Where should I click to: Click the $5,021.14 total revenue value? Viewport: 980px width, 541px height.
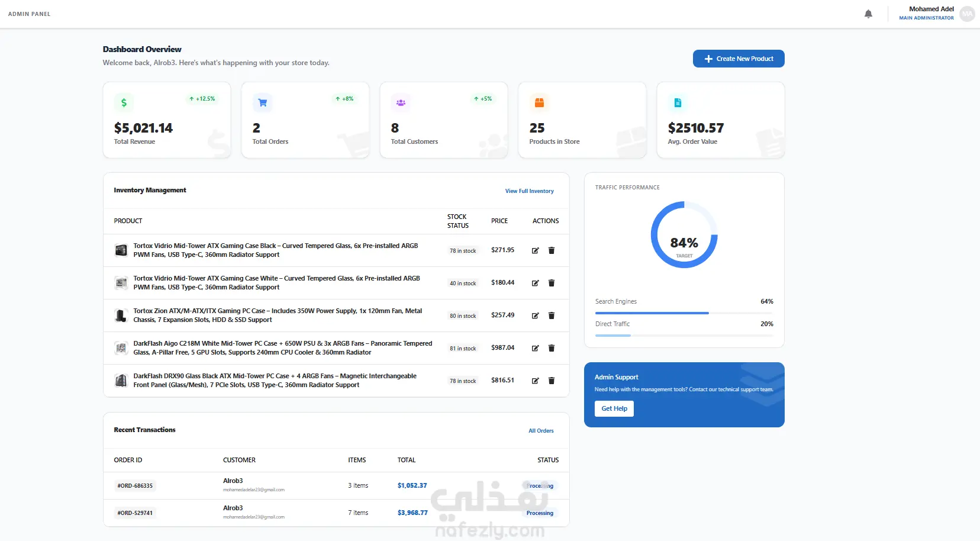[x=143, y=128]
